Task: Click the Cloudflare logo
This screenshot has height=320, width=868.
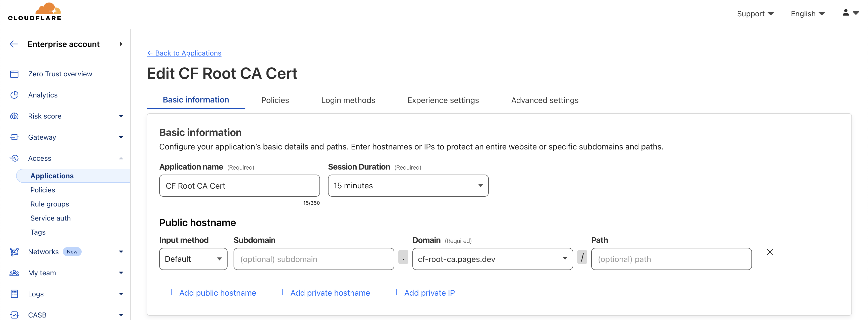Action: tap(35, 12)
